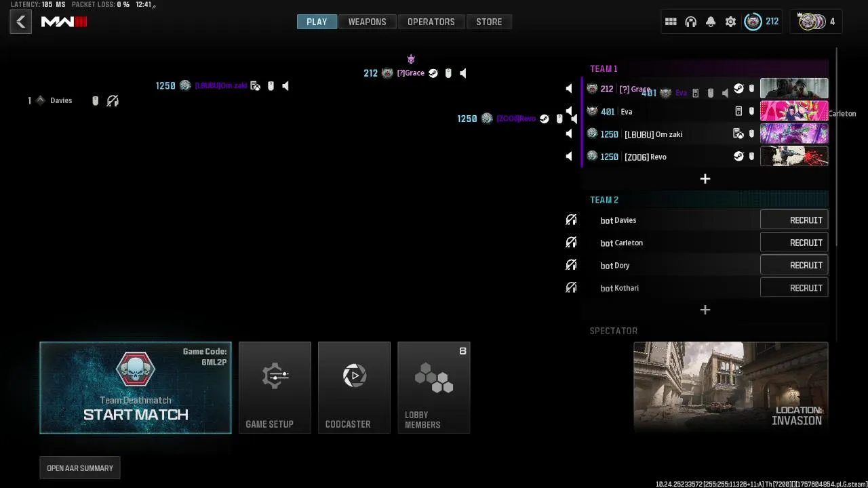
Task: Select the PLAY tab
Action: (x=317, y=22)
